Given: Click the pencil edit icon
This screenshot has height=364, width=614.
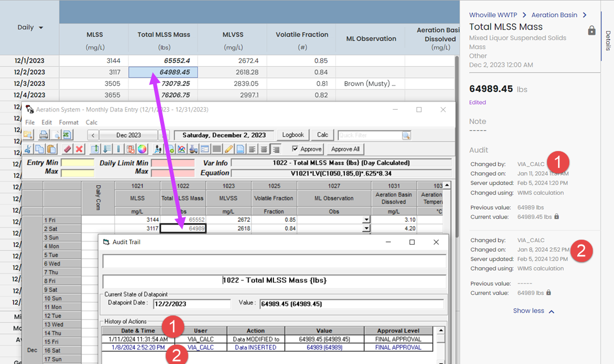Looking at the screenshot, I should pos(228,149).
